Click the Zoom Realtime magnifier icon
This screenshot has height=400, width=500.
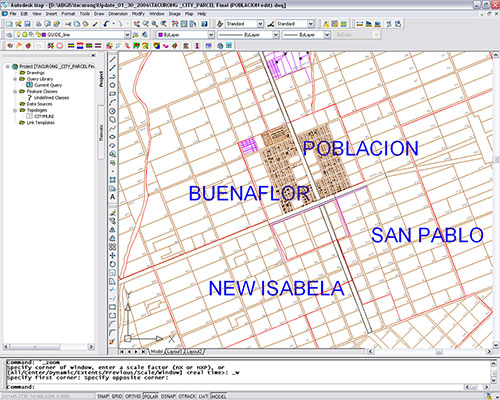click(x=146, y=24)
